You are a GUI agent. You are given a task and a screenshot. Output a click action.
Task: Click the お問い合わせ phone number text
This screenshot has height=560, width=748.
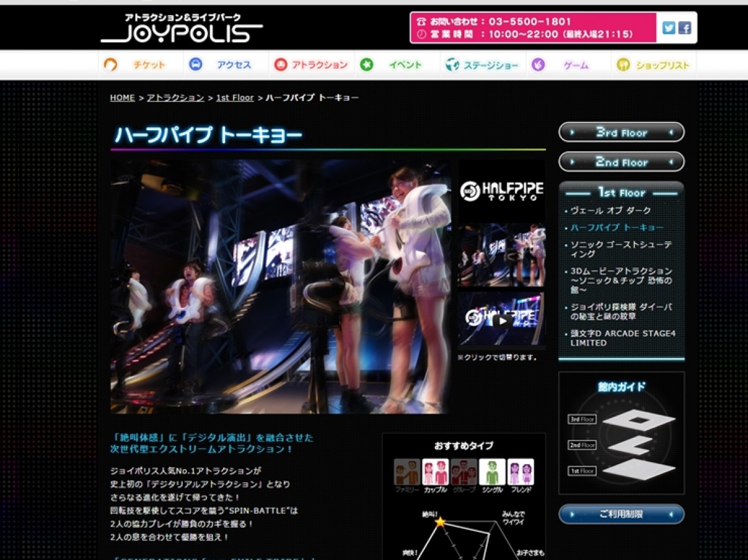tap(531, 21)
